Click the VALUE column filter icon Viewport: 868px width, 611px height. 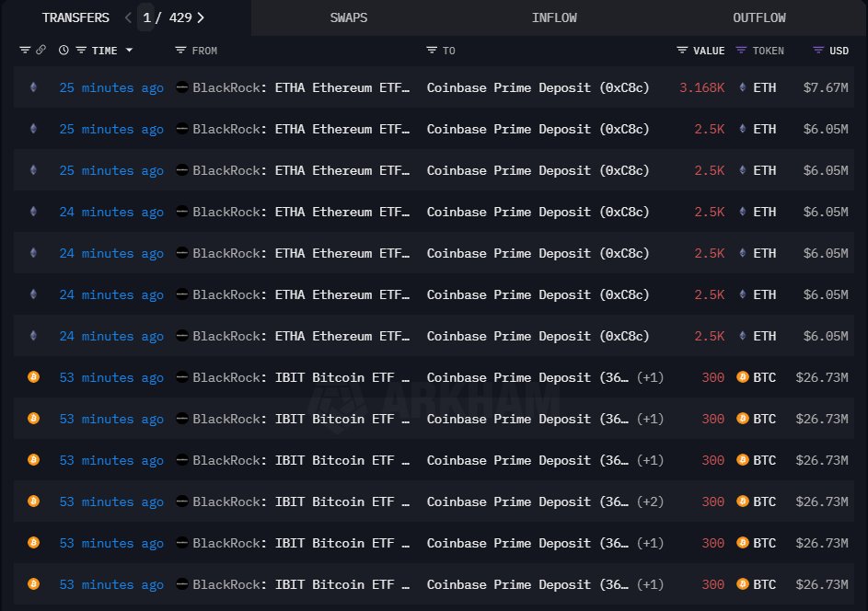coord(682,51)
